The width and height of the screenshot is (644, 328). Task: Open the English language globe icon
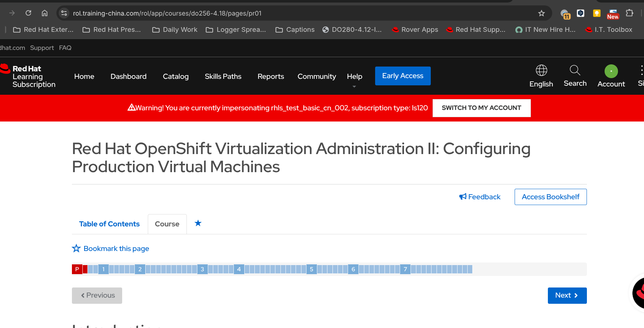[x=541, y=71]
